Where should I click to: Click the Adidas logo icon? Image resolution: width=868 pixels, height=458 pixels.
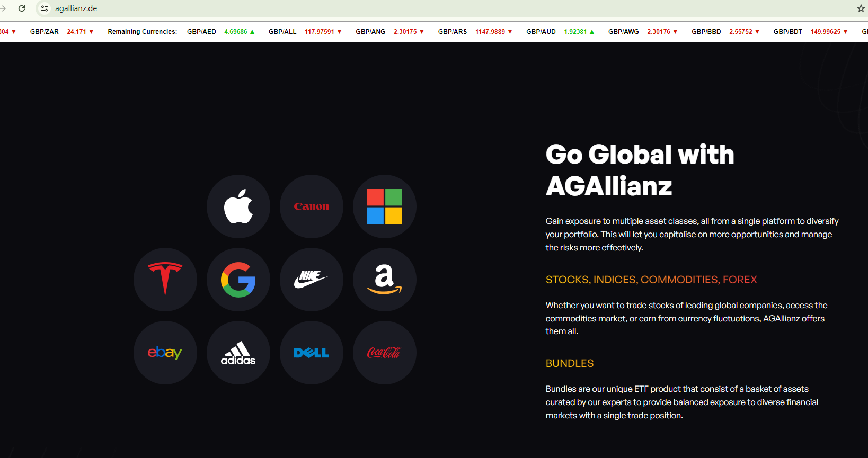point(238,353)
